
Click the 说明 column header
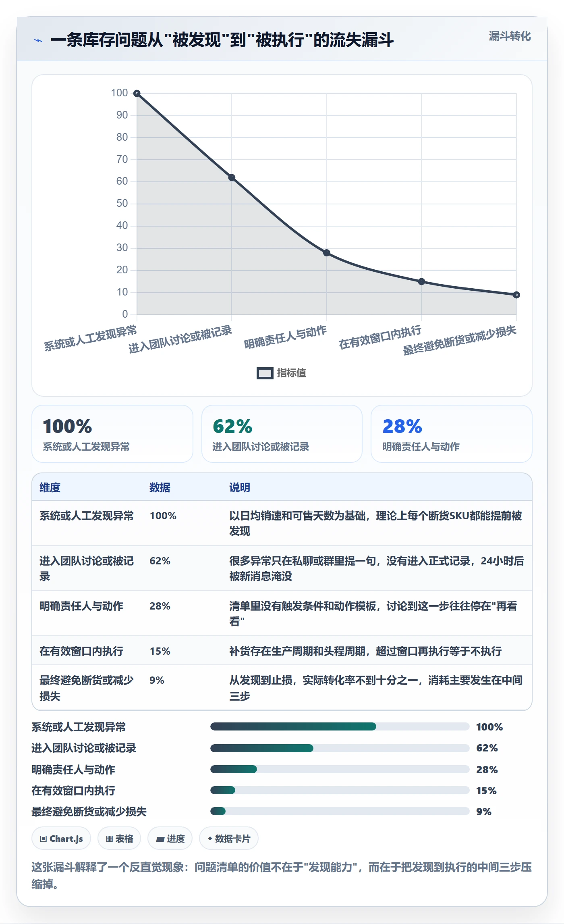(x=240, y=487)
